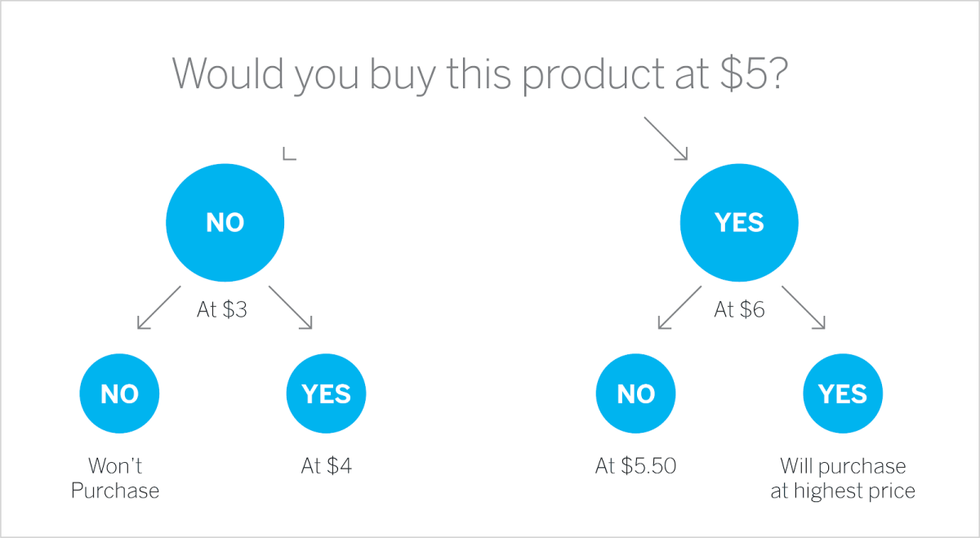Click the 'At $4' outcome label

(x=327, y=467)
